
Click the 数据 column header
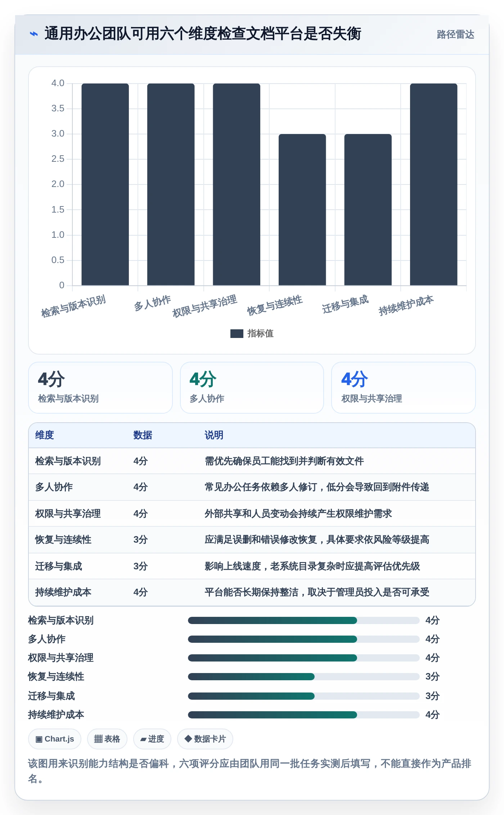pyautogui.click(x=143, y=435)
